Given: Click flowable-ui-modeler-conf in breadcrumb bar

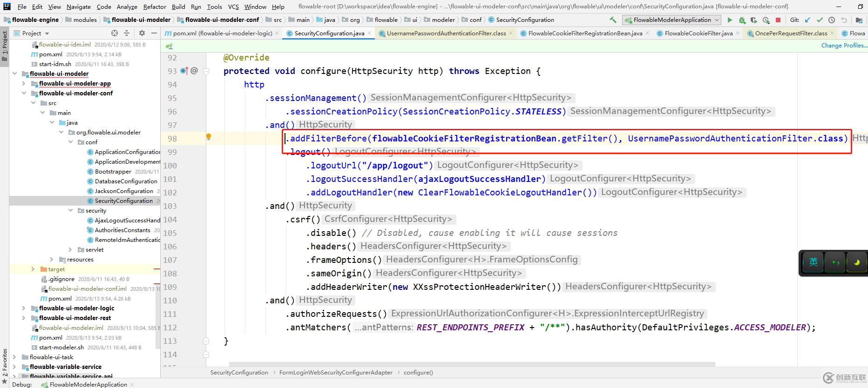Looking at the screenshot, I should coord(222,20).
